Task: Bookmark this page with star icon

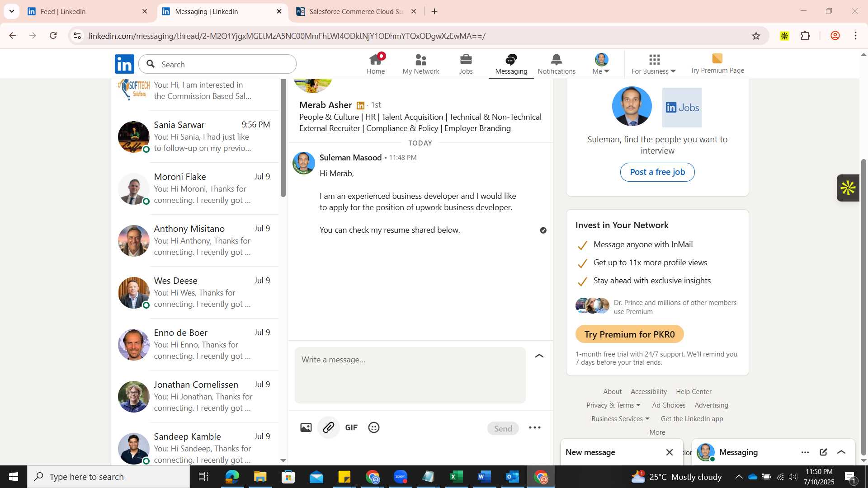Action: (x=756, y=36)
